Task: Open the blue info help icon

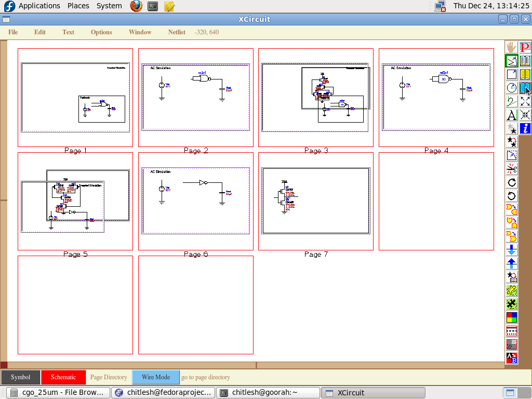Action: [525, 128]
